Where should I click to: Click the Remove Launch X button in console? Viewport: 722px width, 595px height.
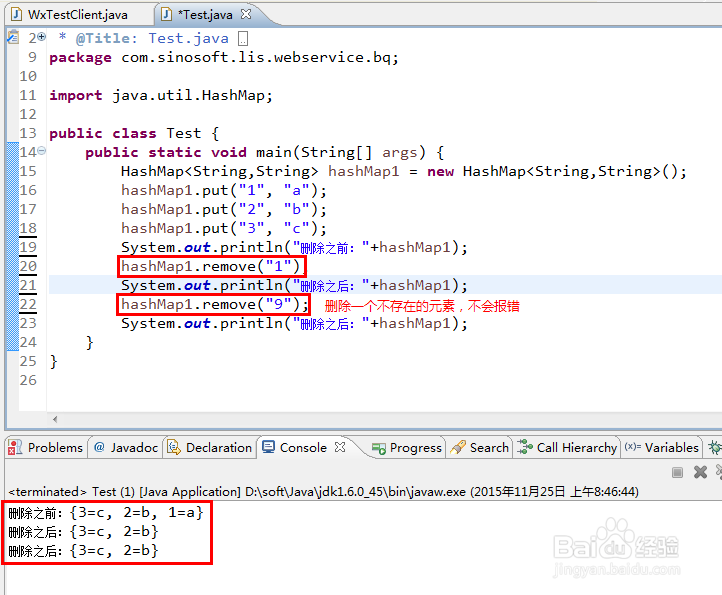(x=700, y=472)
